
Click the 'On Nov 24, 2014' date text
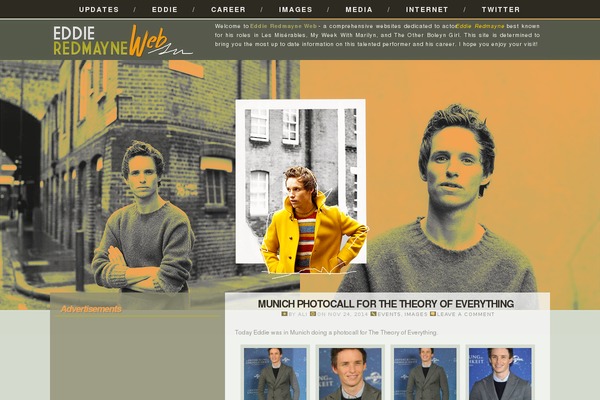point(342,314)
